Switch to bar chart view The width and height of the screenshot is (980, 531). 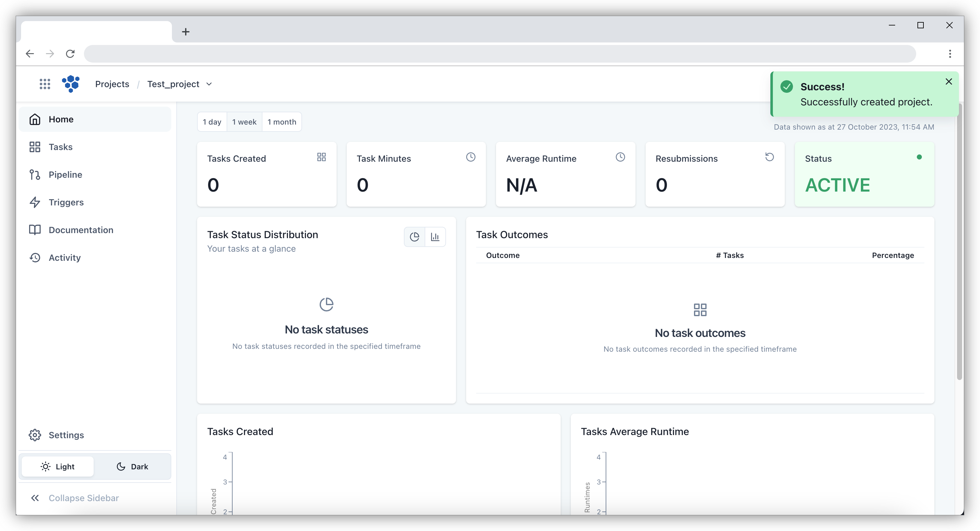point(435,237)
